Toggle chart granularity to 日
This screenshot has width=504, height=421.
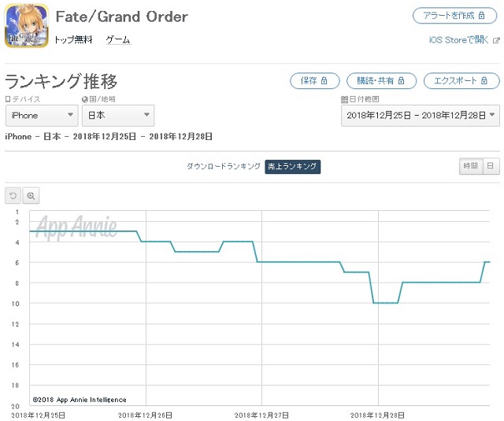pyautogui.click(x=491, y=166)
